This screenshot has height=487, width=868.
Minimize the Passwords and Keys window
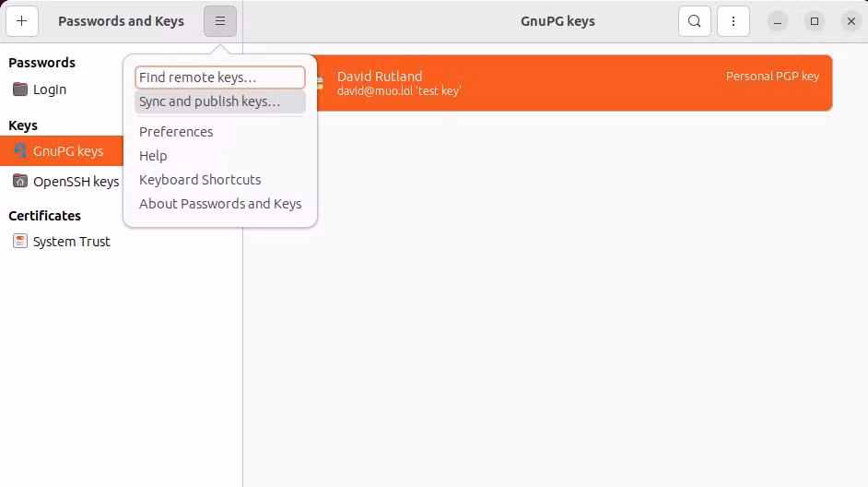pyautogui.click(x=777, y=21)
